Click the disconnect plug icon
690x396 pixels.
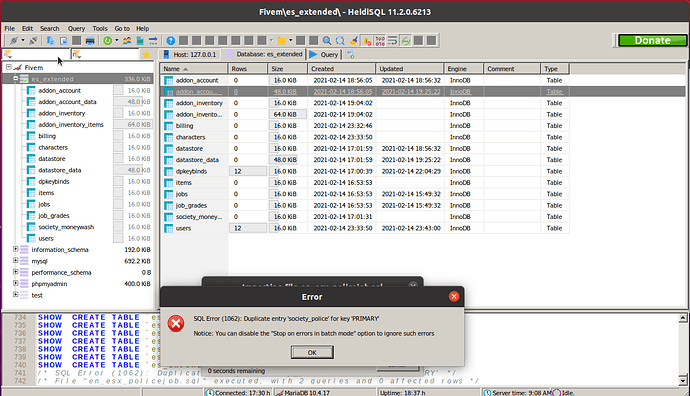point(33,41)
